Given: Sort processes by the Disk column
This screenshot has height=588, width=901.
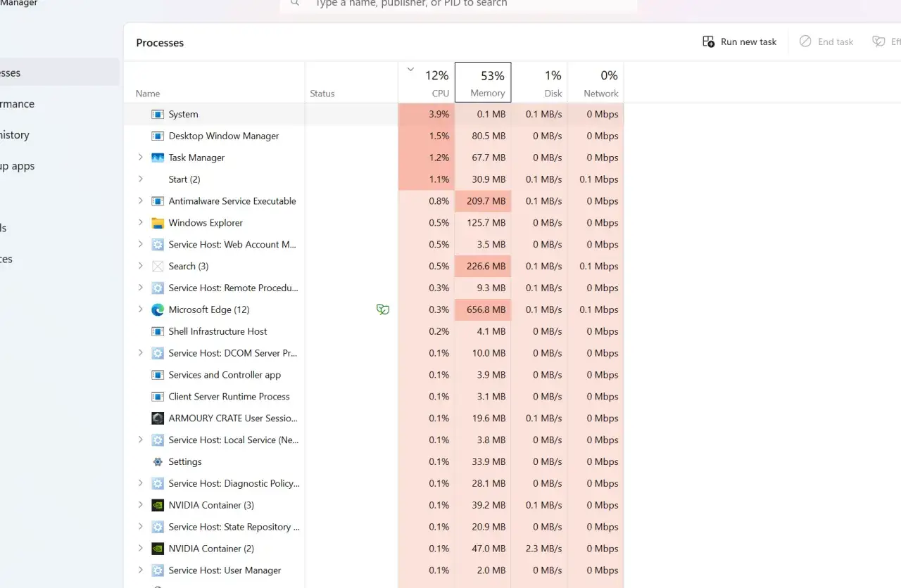Looking at the screenshot, I should (539, 82).
